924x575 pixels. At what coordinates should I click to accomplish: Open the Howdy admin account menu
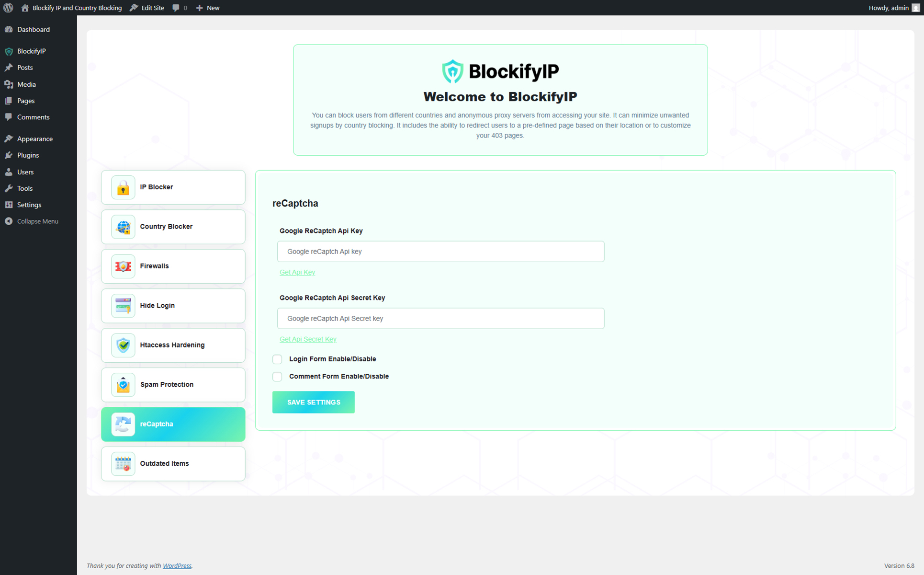893,8
